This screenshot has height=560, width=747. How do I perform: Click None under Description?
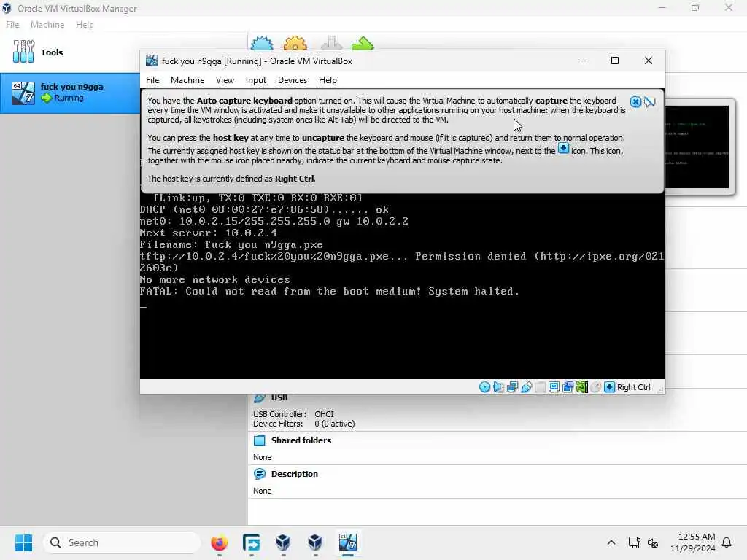262,491
